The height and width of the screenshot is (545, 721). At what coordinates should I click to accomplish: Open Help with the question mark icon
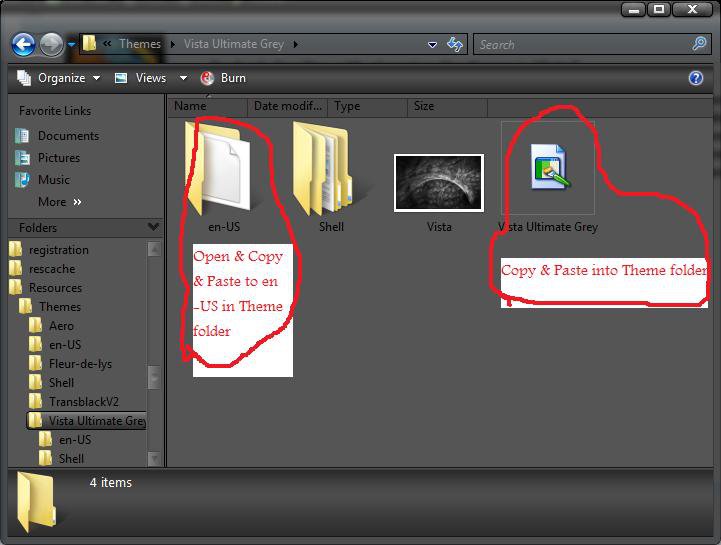[696, 78]
